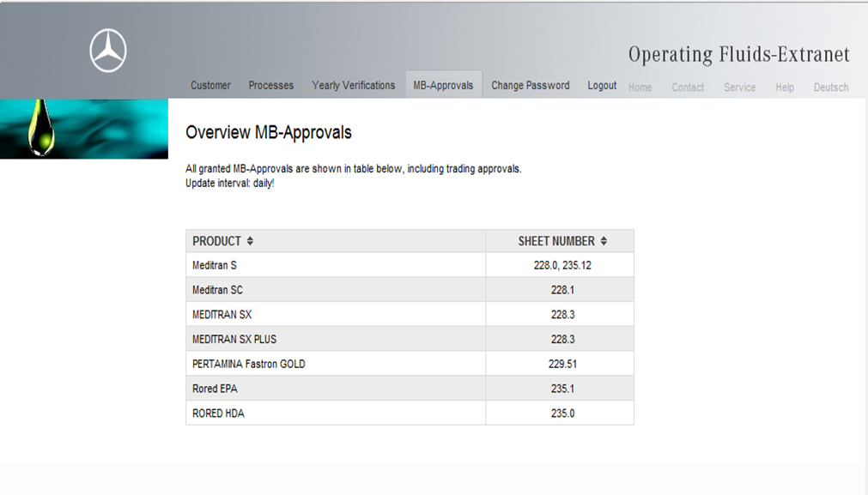This screenshot has height=495, width=868.
Task: Sort table by PRODUCT column arrows
Action: pos(250,241)
